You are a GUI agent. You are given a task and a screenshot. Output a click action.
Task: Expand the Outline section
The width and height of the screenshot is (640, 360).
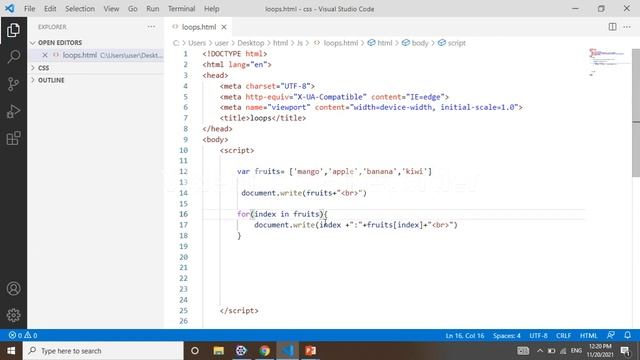click(x=51, y=80)
